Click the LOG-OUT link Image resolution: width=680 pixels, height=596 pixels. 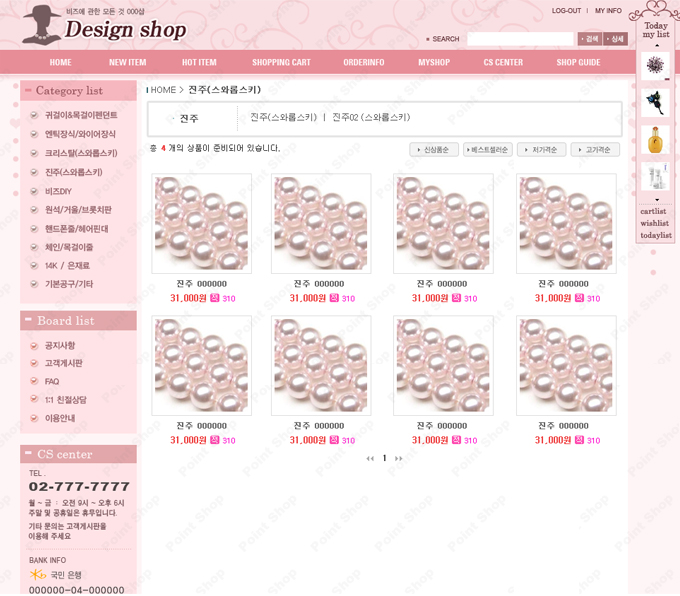point(566,11)
